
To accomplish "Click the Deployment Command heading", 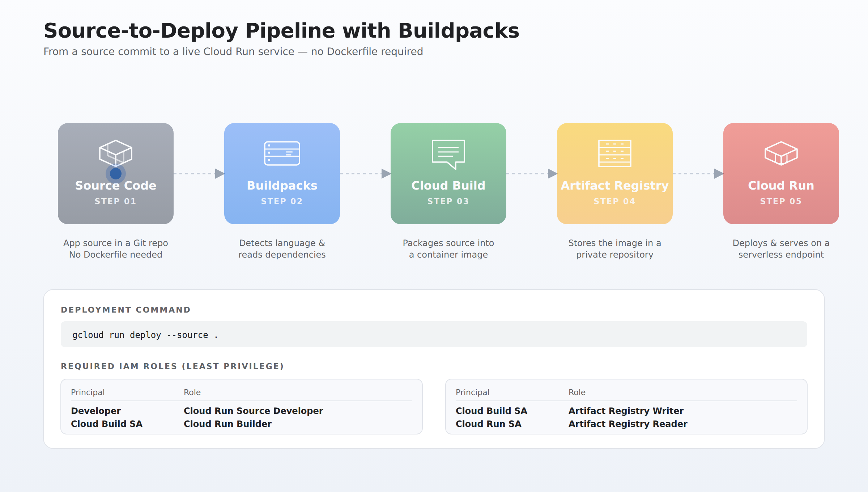I will tap(126, 310).
